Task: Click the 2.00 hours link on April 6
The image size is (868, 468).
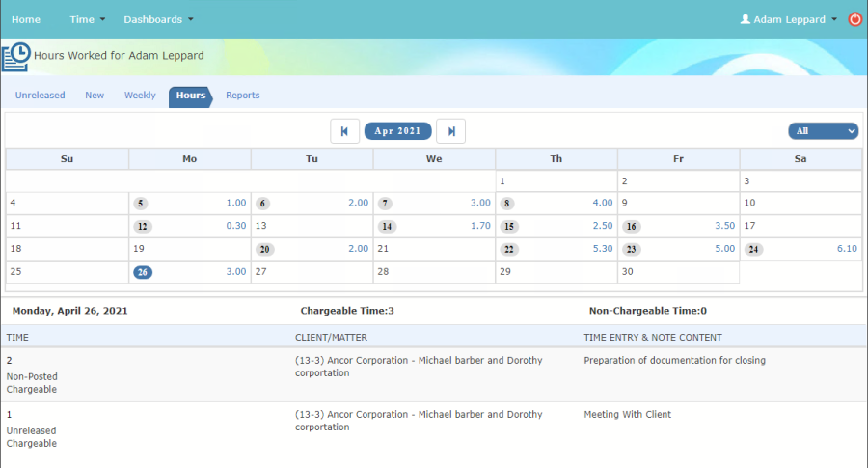Action: click(358, 203)
